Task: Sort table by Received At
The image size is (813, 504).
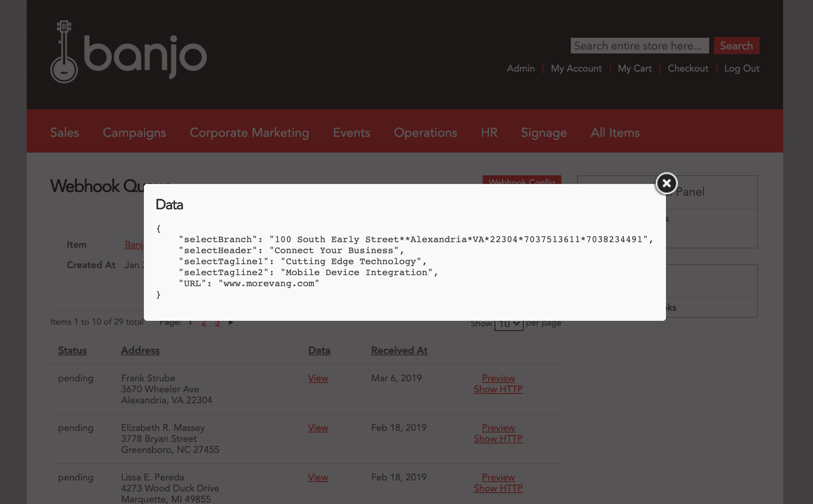Action: pos(399,350)
